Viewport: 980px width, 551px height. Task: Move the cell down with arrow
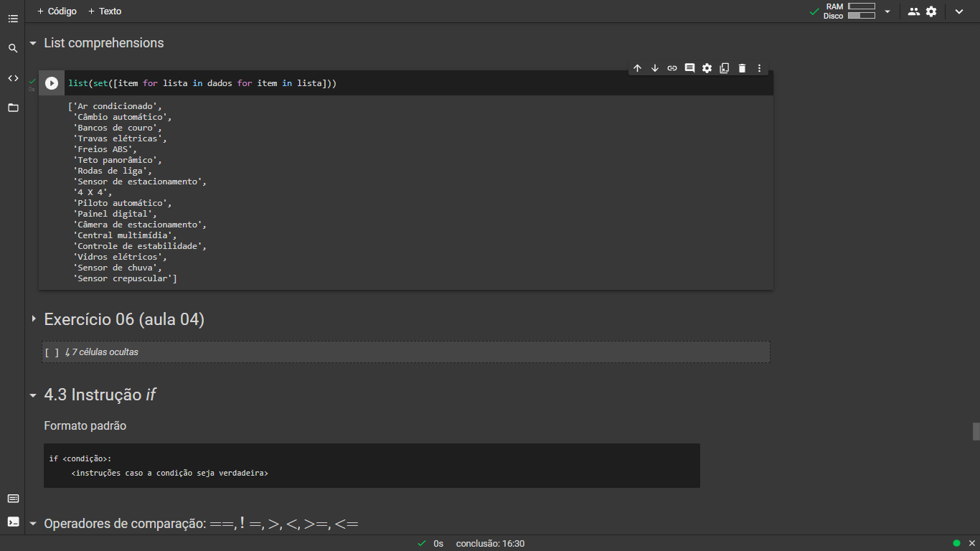(x=655, y=68)
